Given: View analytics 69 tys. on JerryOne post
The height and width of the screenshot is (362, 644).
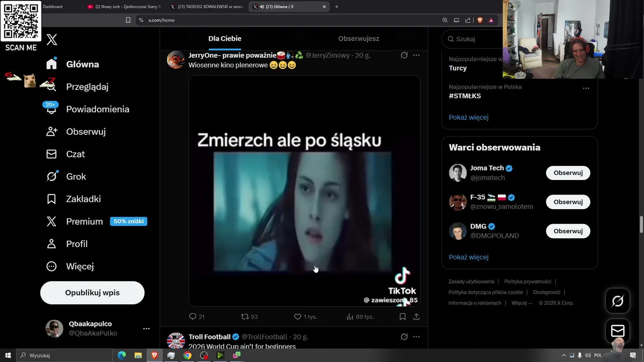Looking at the screenshot, I should click(x=360, y=316).
